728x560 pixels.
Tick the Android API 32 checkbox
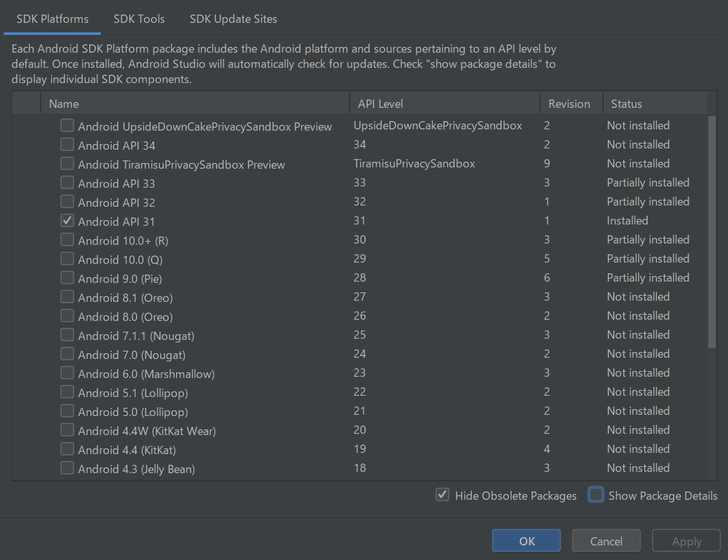(x=67, y=202)
